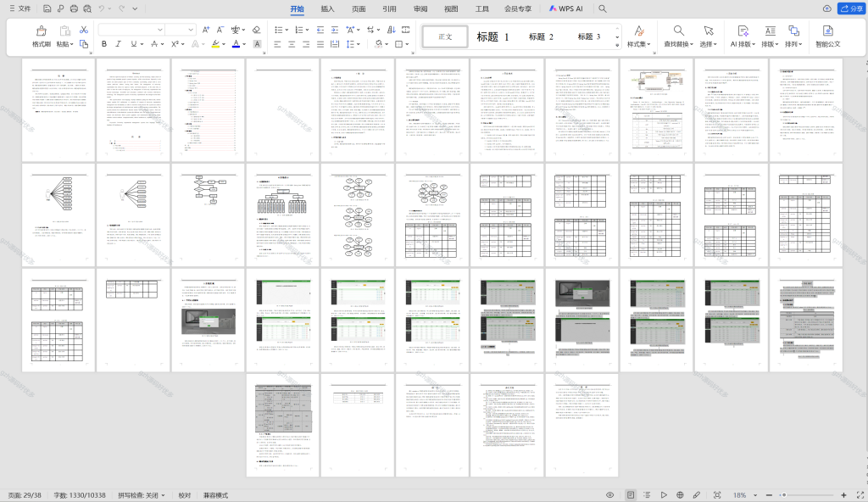The width and height of the screenshot is (868, 502).
Task: Click Proofread (校对) in status bar
Action: coord(184,495)
